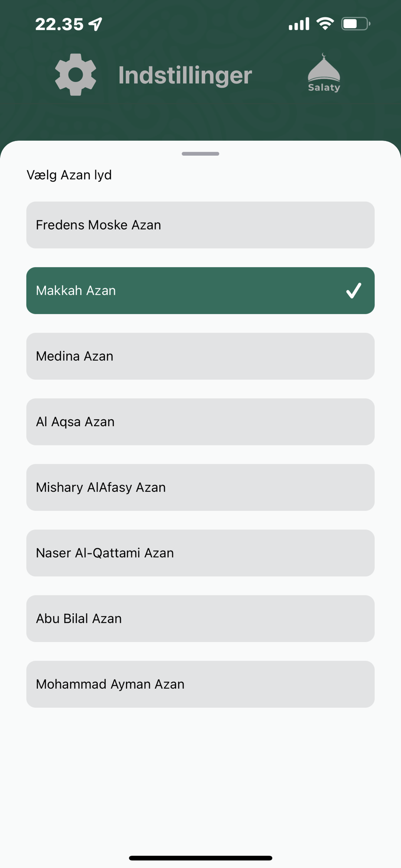This screenshot has width=401, height=868.
Task: Tap the home indicator bar
Action: point(200,858)
